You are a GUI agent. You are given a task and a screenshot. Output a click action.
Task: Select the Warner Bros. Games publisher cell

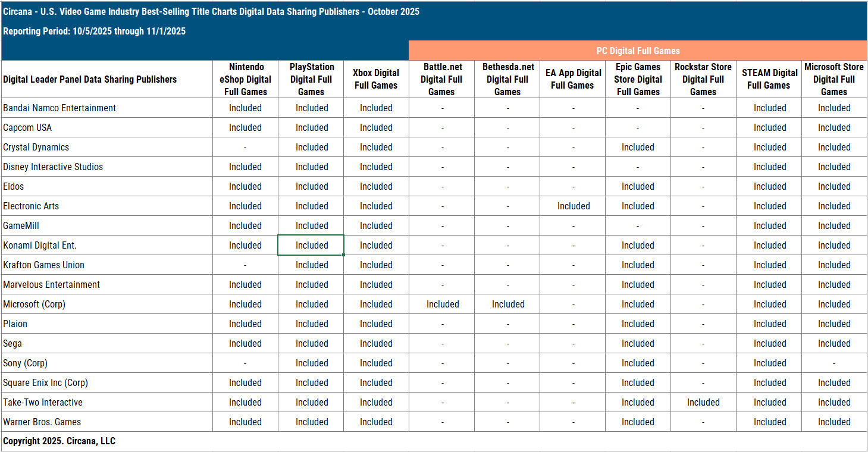point(42,422)
